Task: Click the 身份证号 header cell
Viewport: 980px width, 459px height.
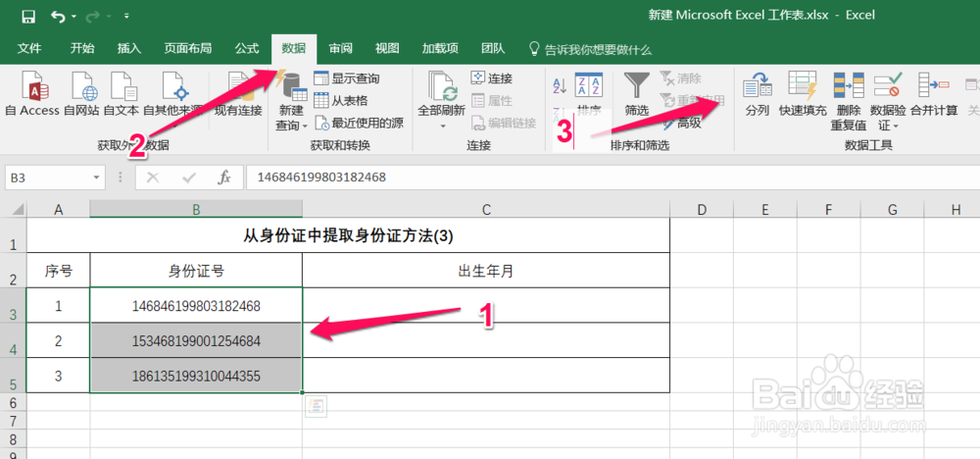Action: pos(196,271)
